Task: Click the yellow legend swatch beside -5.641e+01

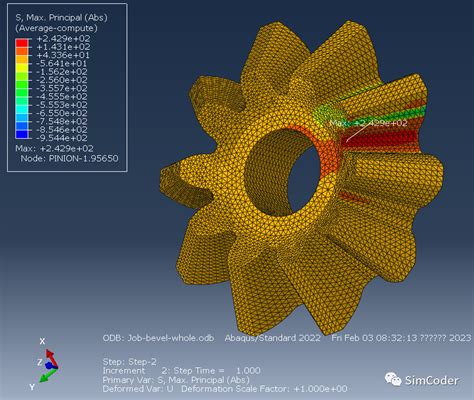Action: point(22,68)
